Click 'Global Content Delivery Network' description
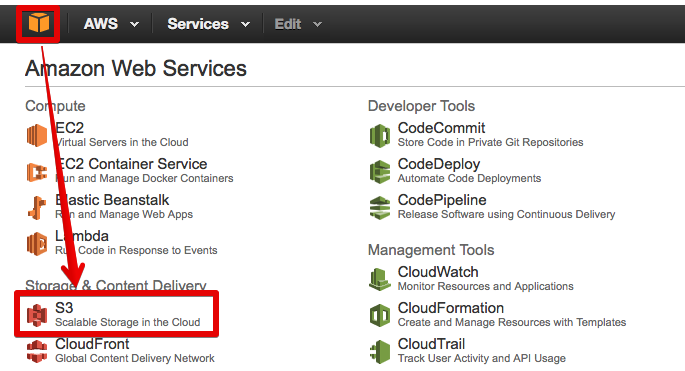 pos(135,358)
